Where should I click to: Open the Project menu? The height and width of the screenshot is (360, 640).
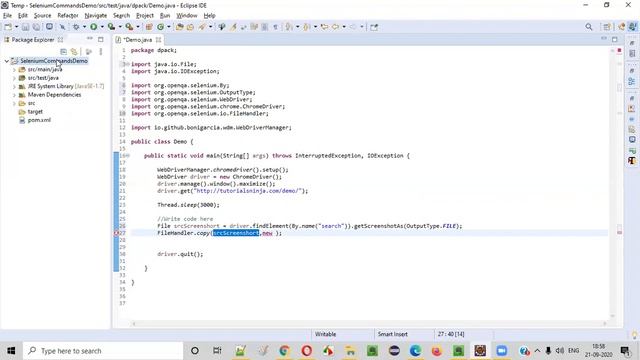click(144, 16)
